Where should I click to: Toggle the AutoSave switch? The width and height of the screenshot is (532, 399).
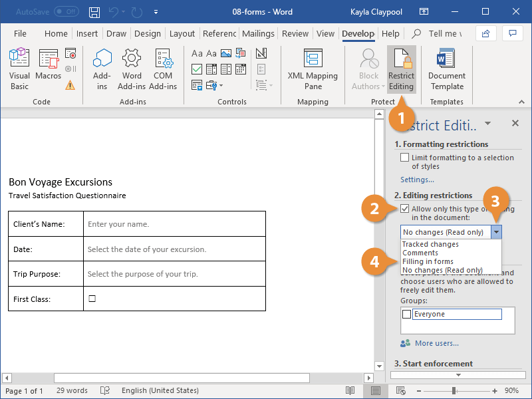66,12
